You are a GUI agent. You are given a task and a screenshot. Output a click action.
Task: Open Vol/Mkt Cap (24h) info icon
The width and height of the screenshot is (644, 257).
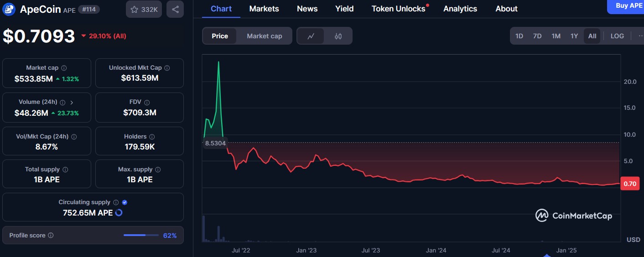[x=74, y=137]
